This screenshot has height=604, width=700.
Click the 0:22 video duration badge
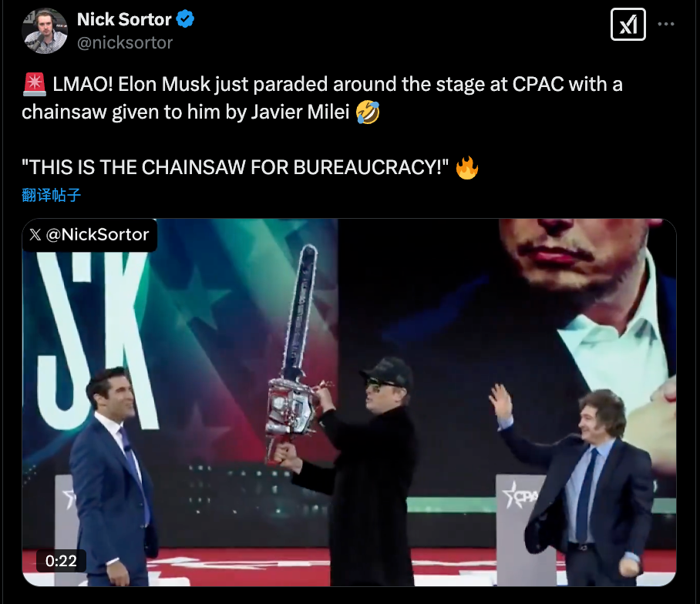point(61,560)
